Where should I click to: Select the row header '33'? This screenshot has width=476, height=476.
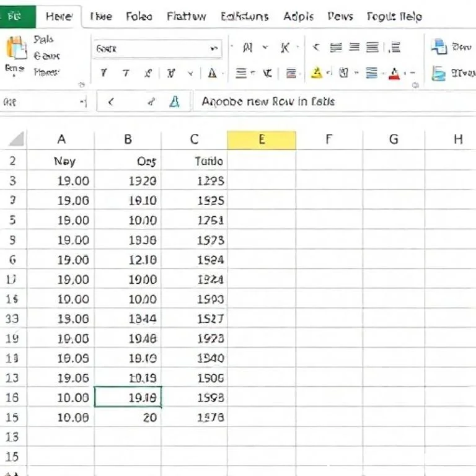pos(12,319)
